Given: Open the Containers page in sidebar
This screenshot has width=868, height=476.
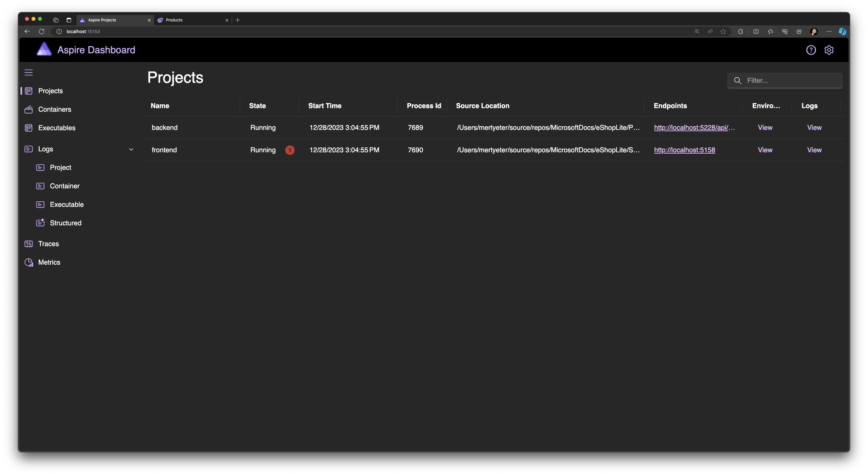Looking at the screenshot, I should click(55, 109).
